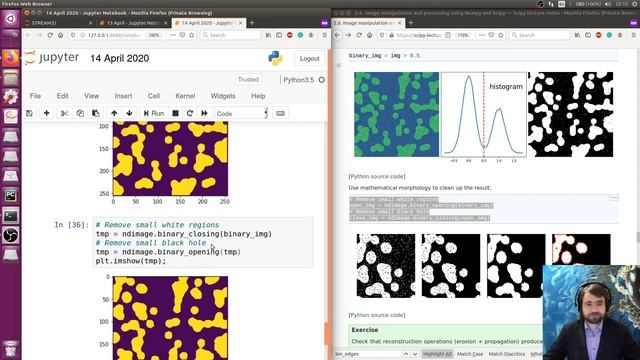This screenshot has height=360, width=640.
Task: Save the notebook with the floppy disk icon
Action: [29, 113]
